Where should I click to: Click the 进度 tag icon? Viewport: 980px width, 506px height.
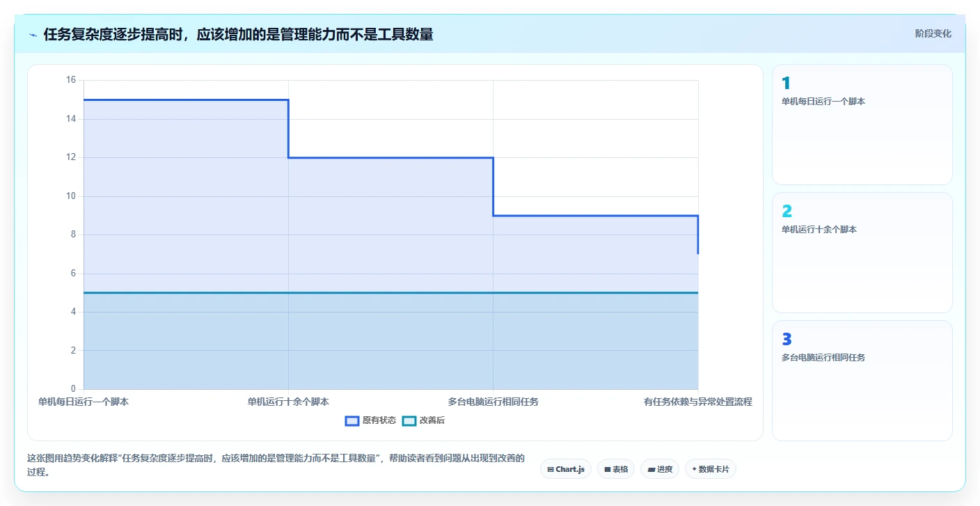point(651,469)
